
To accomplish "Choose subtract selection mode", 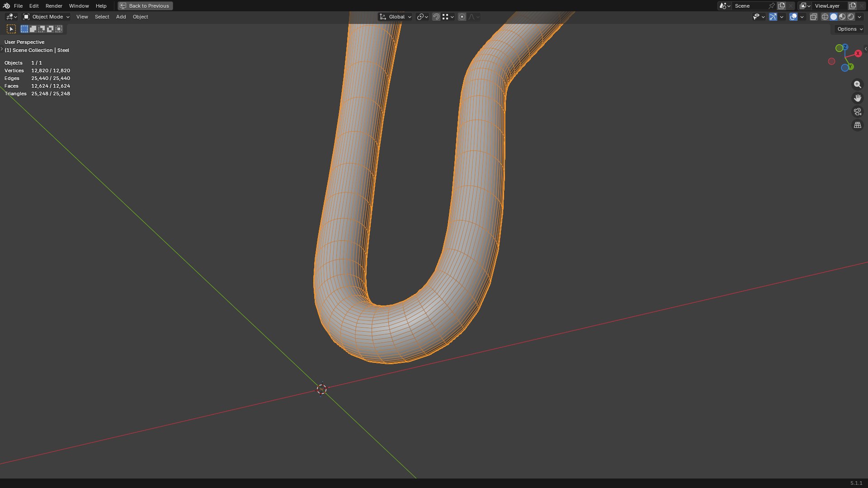I will pos(42,29).
